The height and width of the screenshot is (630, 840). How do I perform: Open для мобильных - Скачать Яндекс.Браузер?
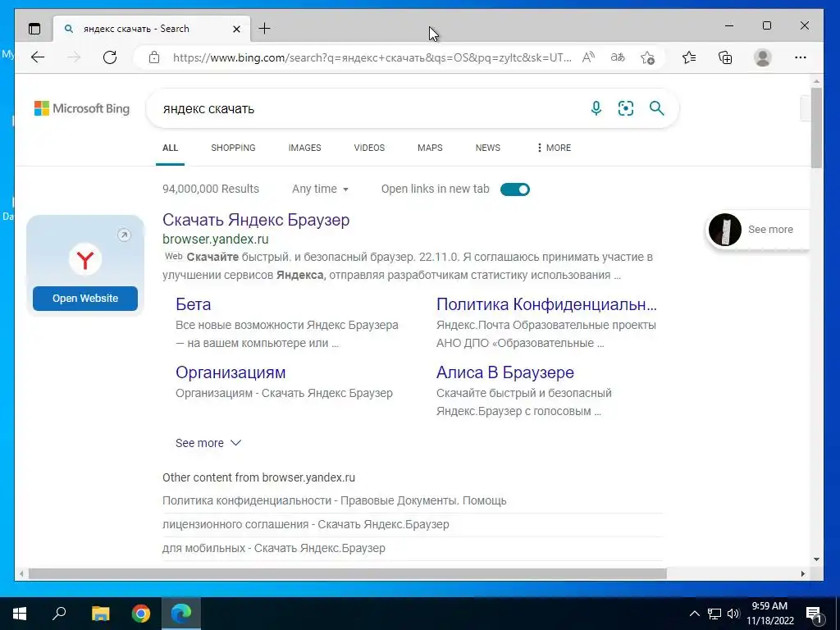(x=274, y=548)
